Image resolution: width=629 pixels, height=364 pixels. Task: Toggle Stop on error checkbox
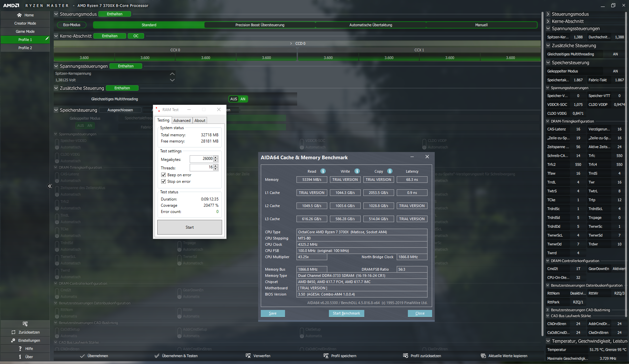click(163, 182)
